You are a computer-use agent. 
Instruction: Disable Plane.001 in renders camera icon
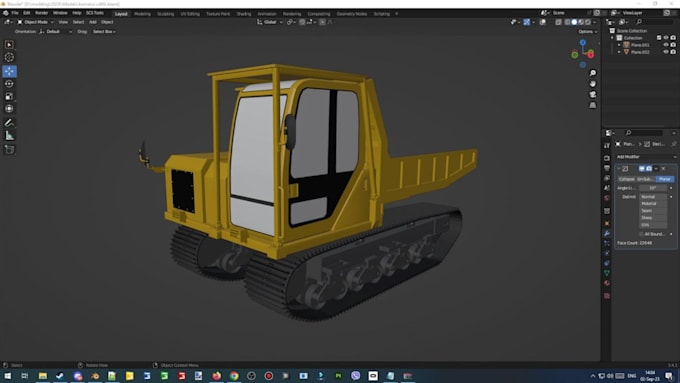[x=673, y=45]
